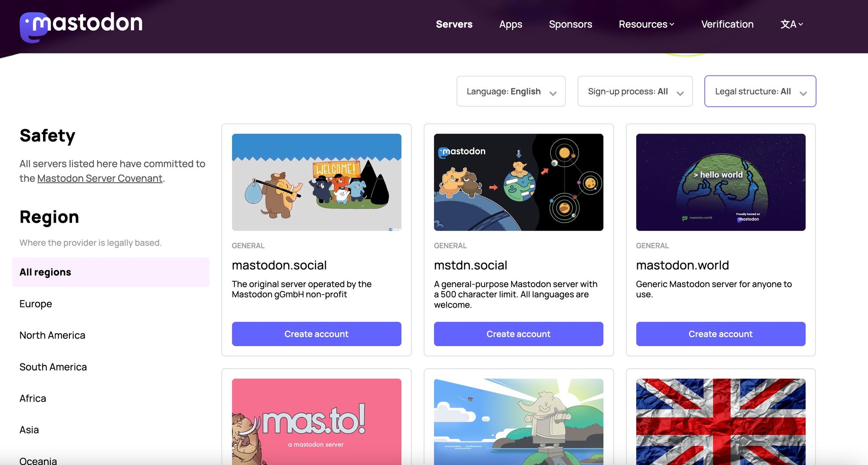This screenshot has height=465, width=868.
Task: Click the mastodon.world server name
Action: 682,265
